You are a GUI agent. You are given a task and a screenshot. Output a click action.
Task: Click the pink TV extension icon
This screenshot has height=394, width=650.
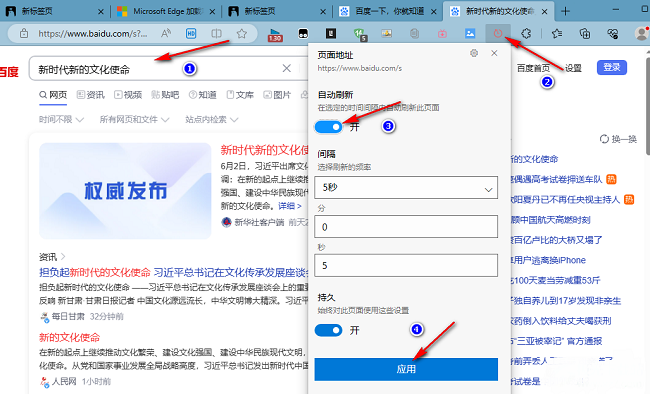pyautogui.click(x=442, y=33)
